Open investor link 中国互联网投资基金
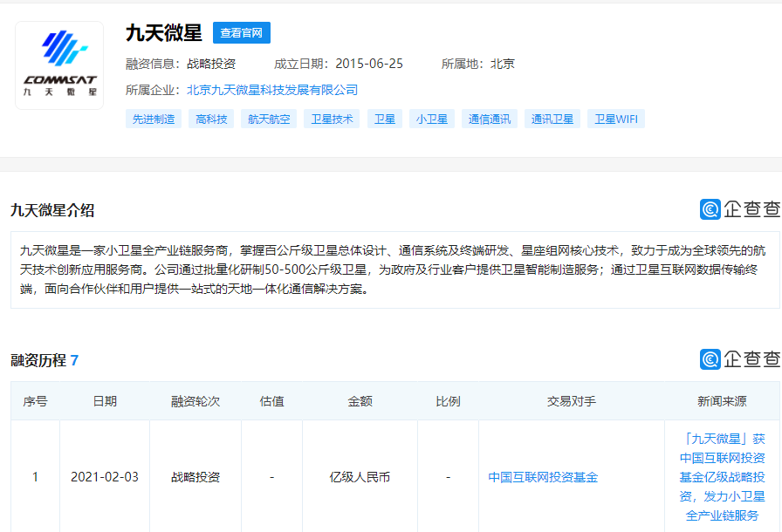782x532 pixels. click(543, 477)
